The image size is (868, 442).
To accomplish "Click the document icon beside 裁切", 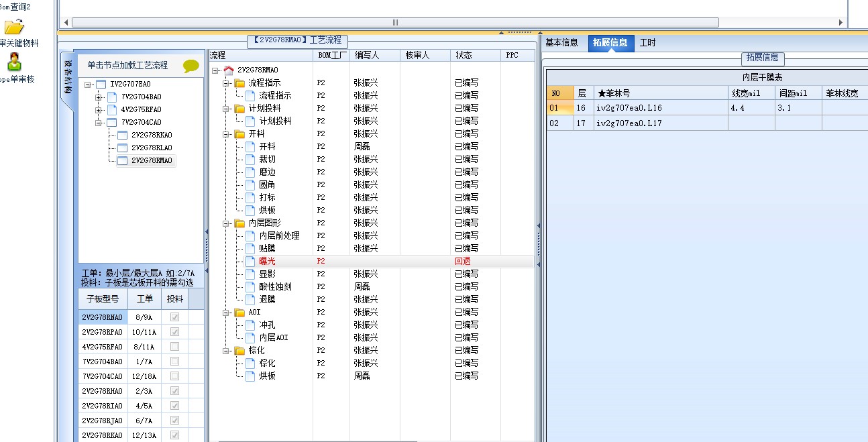I will click(250, 159).
